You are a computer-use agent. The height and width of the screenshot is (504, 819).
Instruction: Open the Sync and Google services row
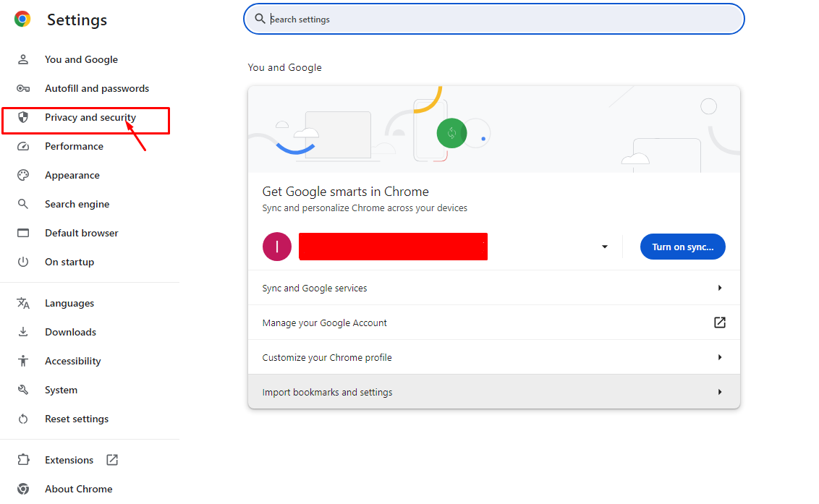click(494, 288)
